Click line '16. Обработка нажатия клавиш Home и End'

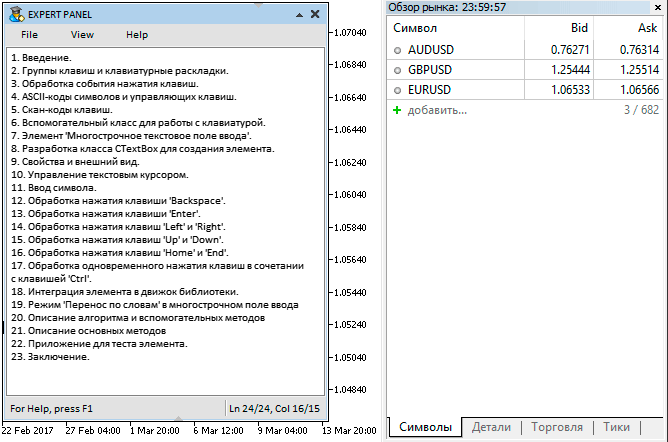tap(120, 253)
